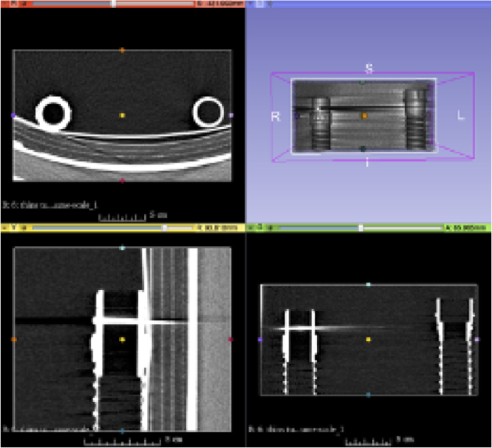Image resolution: width=492 pixels, height=448 pixels.
Task: Click the red slice view's R label
Action: click(13, 3)
